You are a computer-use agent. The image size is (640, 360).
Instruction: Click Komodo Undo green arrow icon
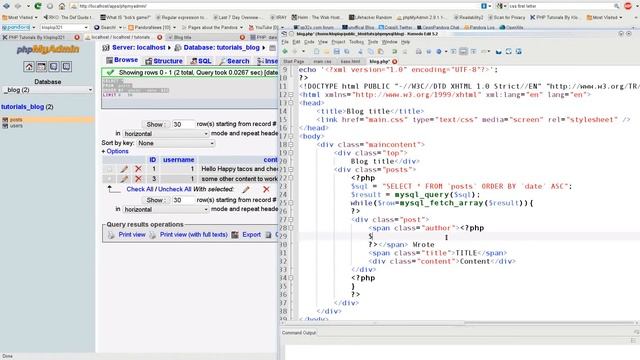[x=394, y=51]
